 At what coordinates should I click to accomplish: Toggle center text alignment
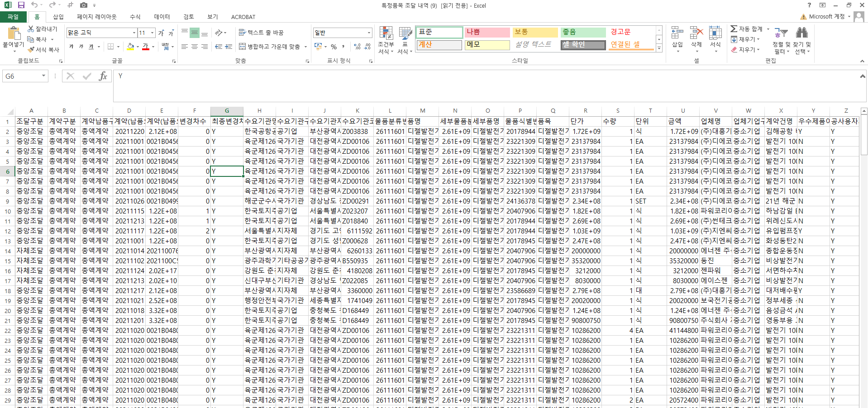point(195,47)
